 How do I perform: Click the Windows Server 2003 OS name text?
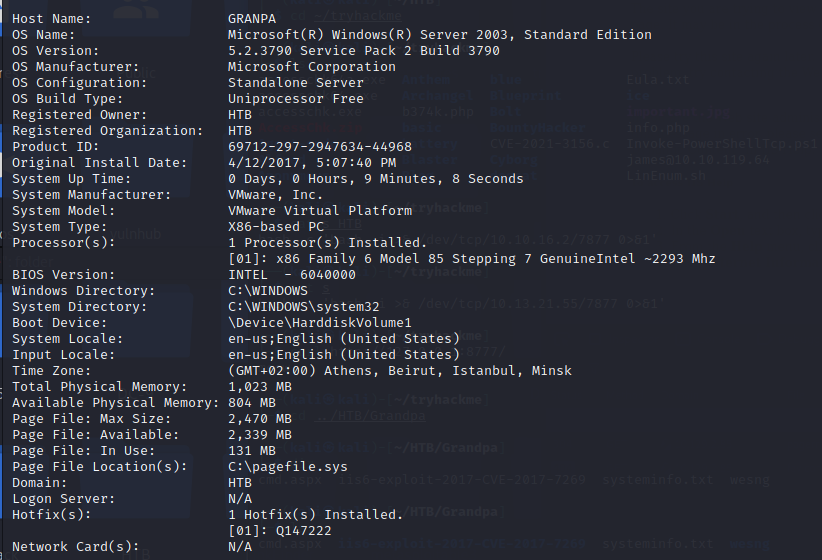[439, 35]
